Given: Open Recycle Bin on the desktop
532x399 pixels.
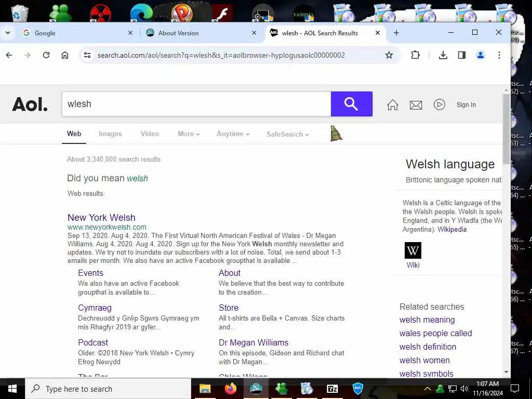Looking at the screenshot, I should [20, 13].
